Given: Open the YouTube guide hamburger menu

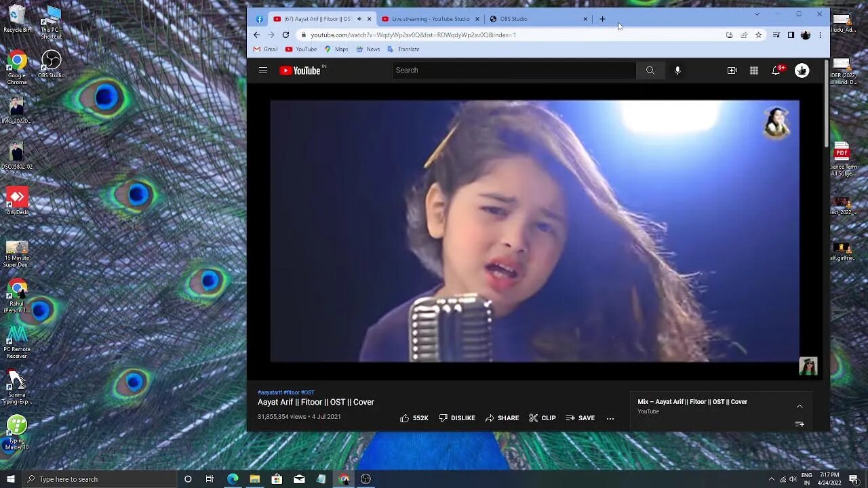Looking at the screenshot, I should click(x=263, y=70).
